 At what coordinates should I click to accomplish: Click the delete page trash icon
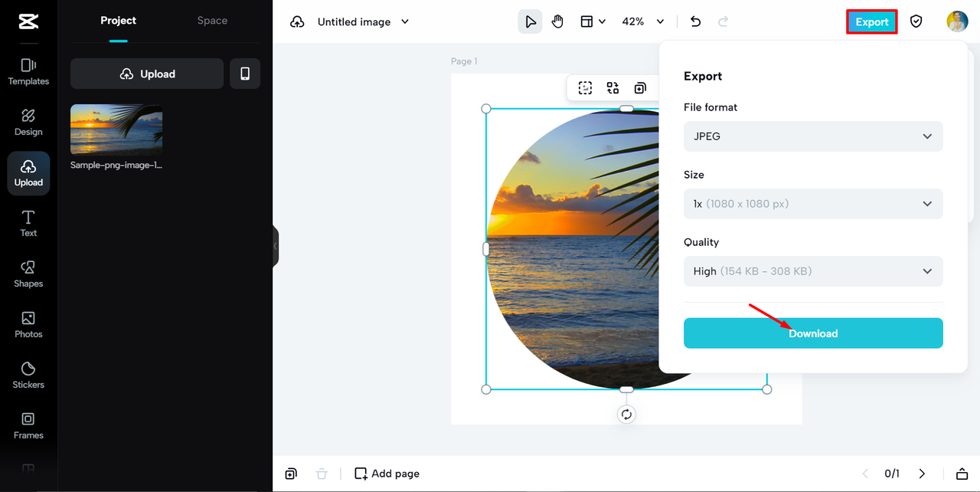322,474
